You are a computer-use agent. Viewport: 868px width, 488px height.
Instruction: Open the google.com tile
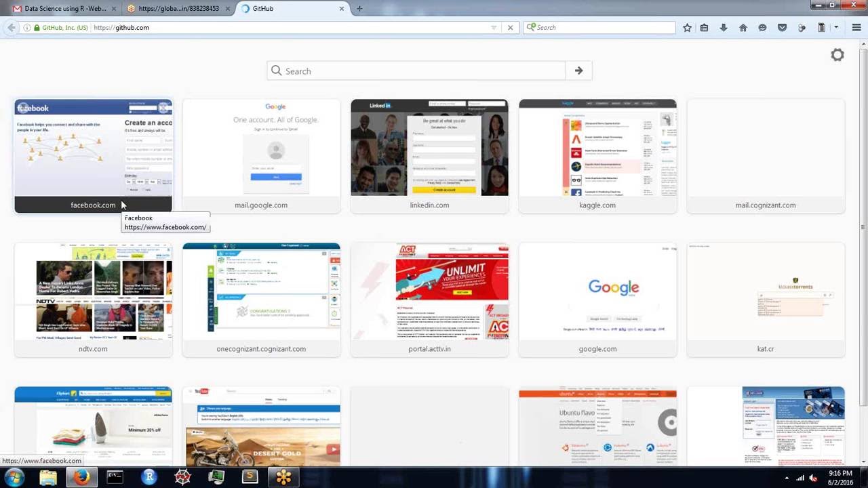(x=597, y=300)
